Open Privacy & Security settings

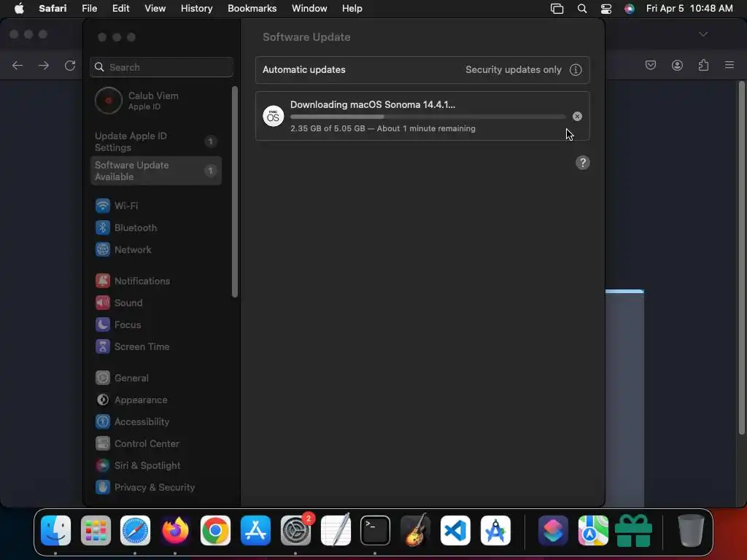click(156, 488)
